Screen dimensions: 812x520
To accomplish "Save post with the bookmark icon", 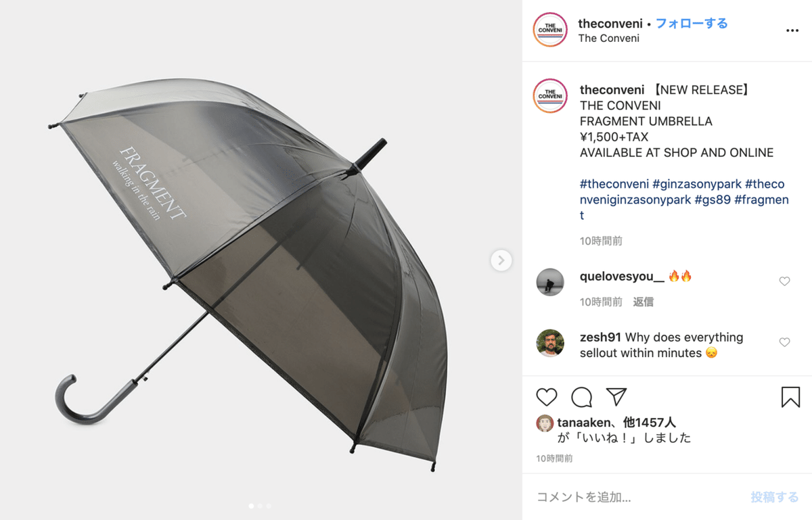I will point(790,397).
